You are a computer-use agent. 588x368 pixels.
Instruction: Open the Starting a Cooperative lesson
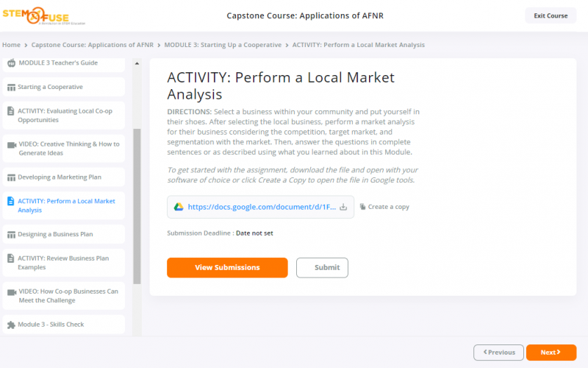(x=50, y=87)
